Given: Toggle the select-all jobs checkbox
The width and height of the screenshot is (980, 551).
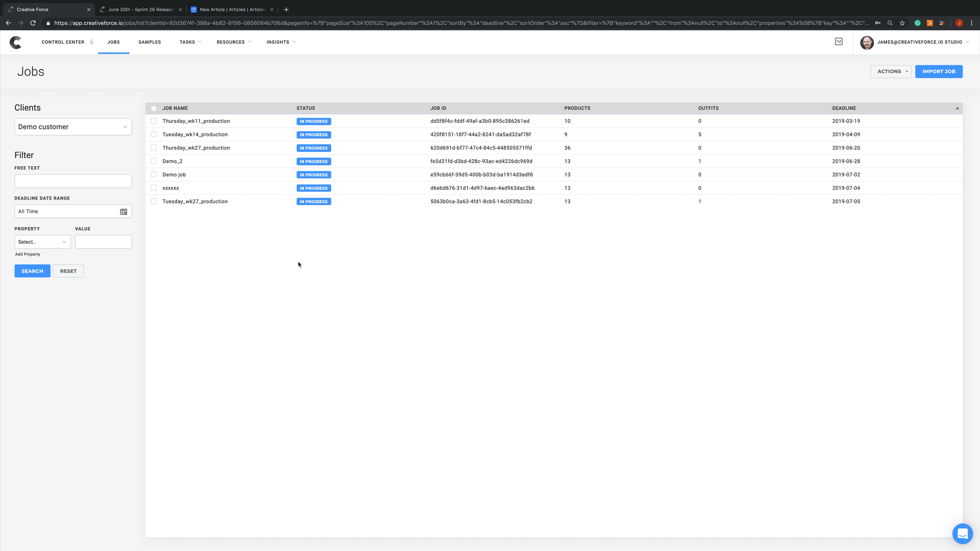Looking at the screenshot, I should click(154, 108).
